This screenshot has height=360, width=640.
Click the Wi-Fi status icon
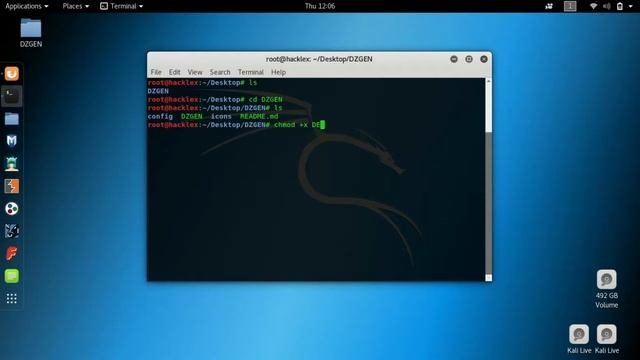[593, 6]
